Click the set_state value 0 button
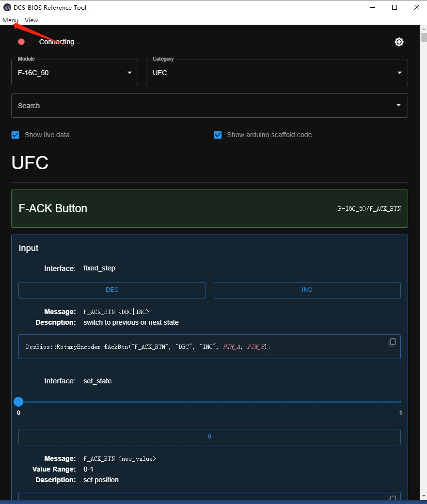 209,437
